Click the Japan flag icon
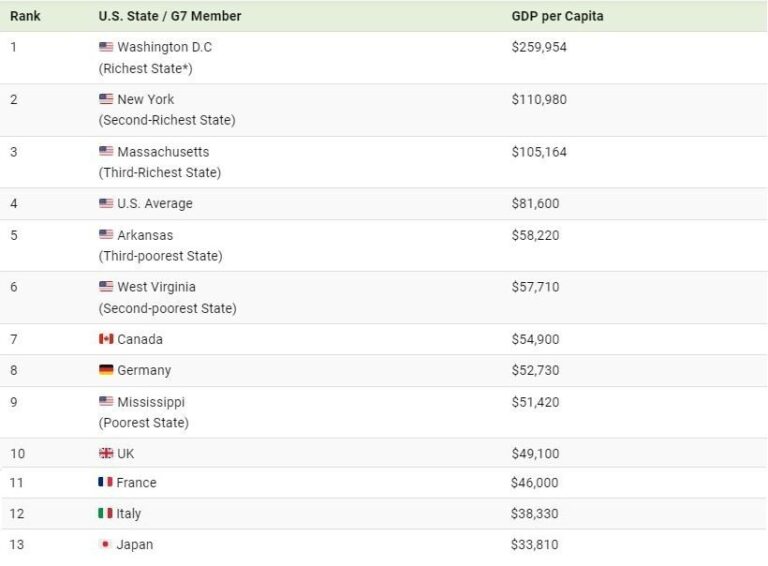 click(105, 544)
